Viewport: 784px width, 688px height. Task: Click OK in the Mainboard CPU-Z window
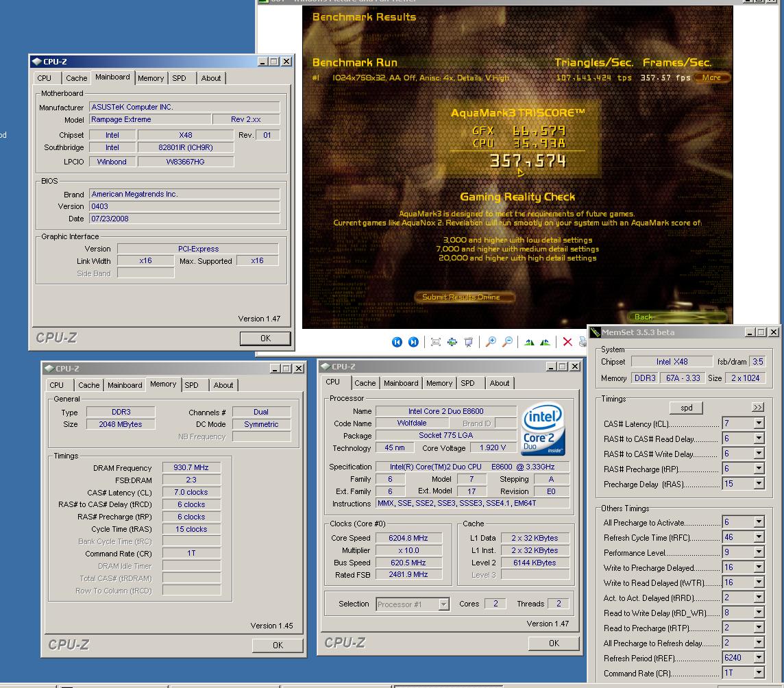[265, 339]
